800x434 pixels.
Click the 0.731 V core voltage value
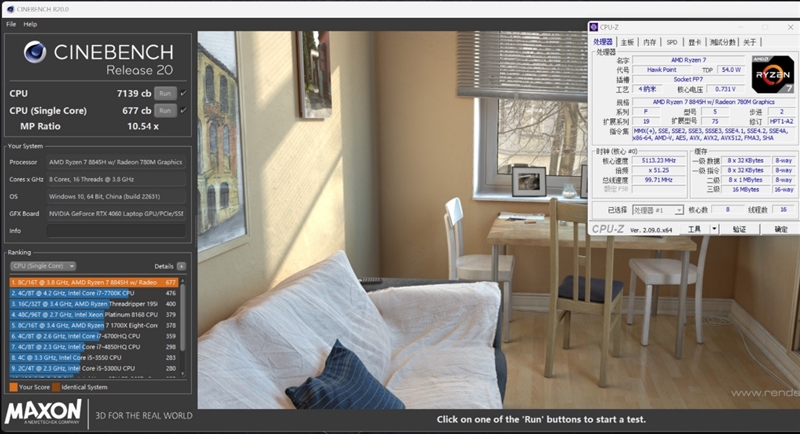[x=726, y=89]
